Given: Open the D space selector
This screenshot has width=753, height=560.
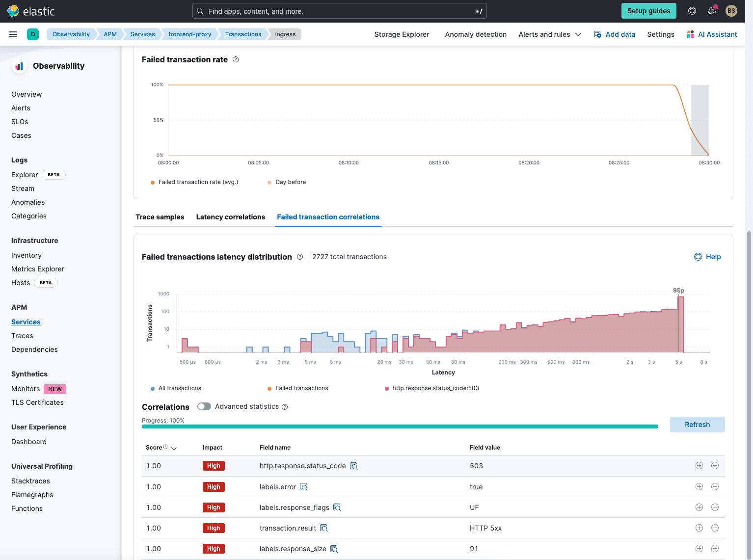Looking at the screenshot, I should pyautogui.click(x=33, y=34).
